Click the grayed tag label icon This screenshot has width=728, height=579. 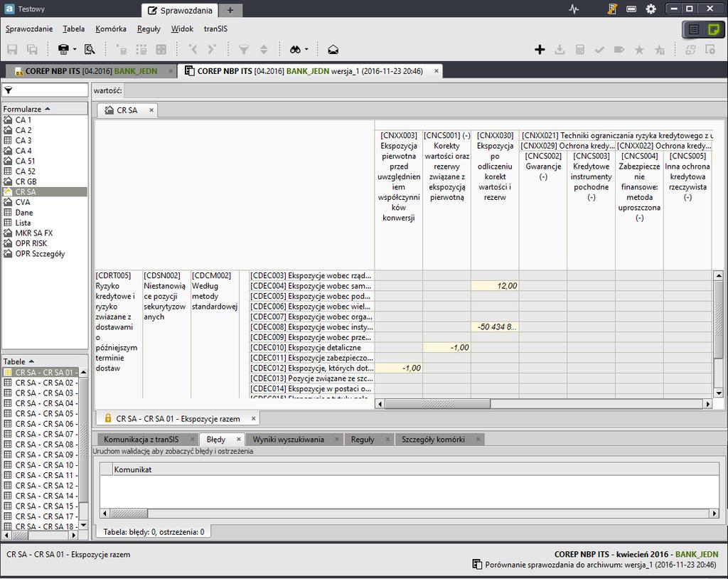click(619, 49)
